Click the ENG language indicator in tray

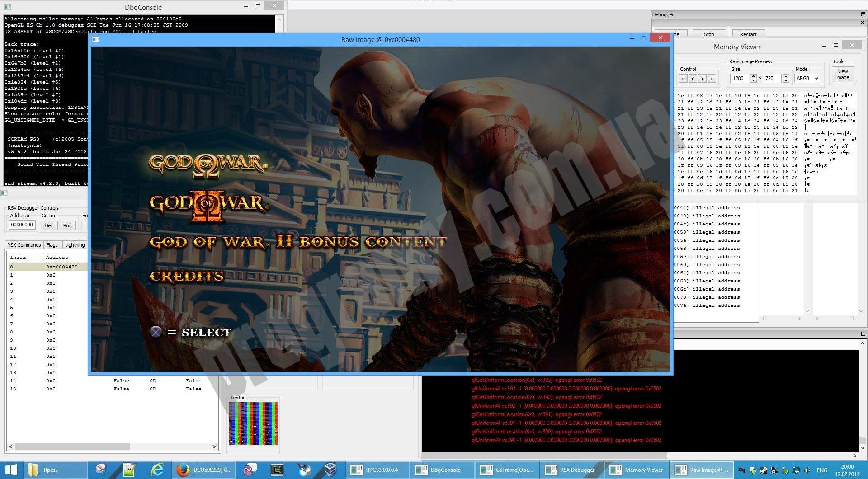(822, 470)
